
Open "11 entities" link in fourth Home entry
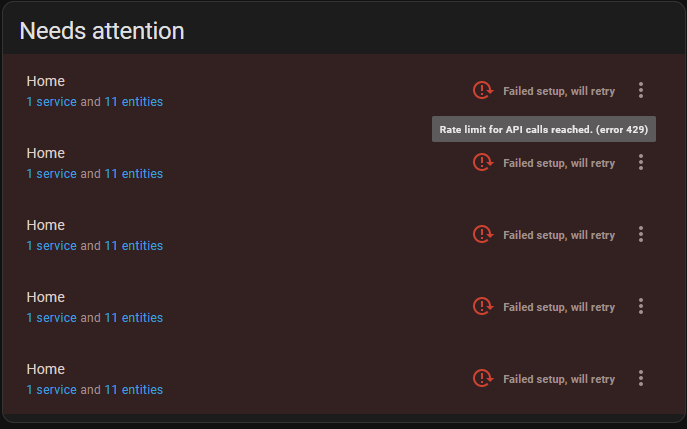(x=133, y=318)
